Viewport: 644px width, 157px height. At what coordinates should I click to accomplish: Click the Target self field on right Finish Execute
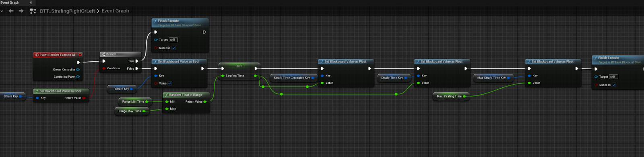click(613, 77)
